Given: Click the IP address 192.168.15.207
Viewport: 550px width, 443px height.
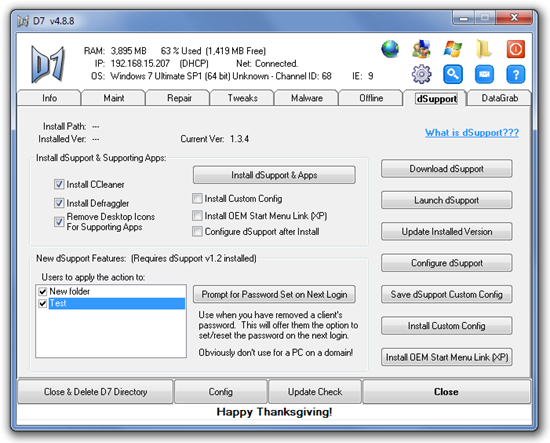Looking at the screenshot, I should click(140, 63).
